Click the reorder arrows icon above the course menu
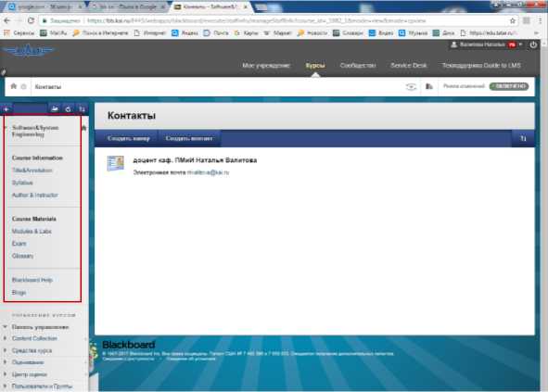The image size is (548, 392). pyautogui.click(x=82, y=109)
